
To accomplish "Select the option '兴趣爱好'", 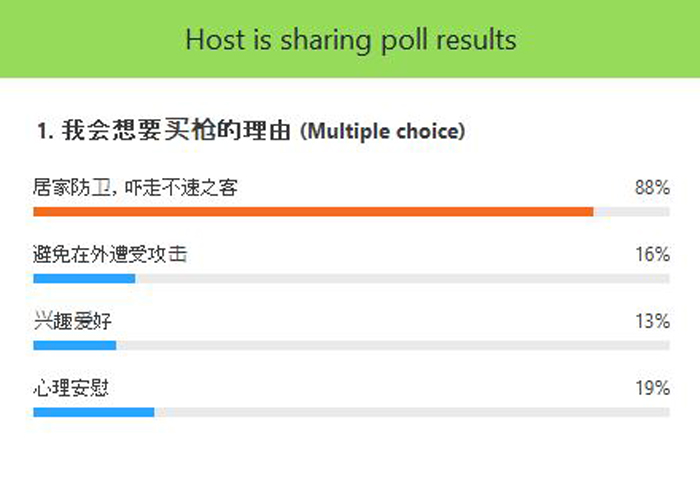I will pos(72,321).
